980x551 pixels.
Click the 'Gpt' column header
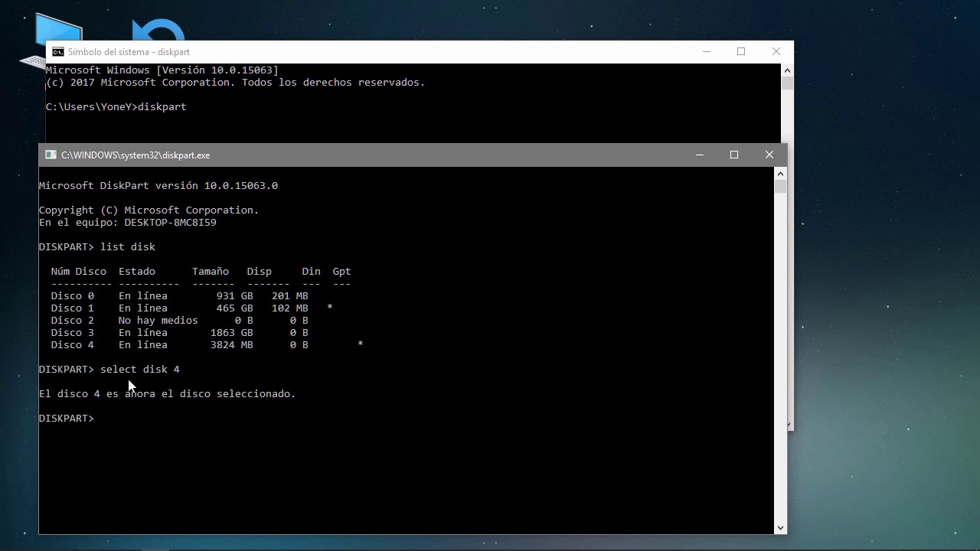point(342,272)
